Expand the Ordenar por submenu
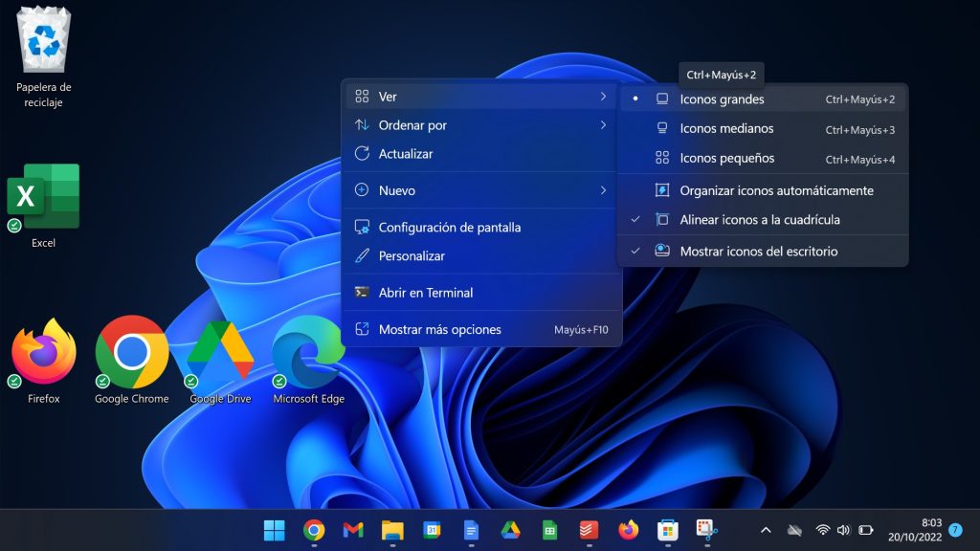 point(481,125)
